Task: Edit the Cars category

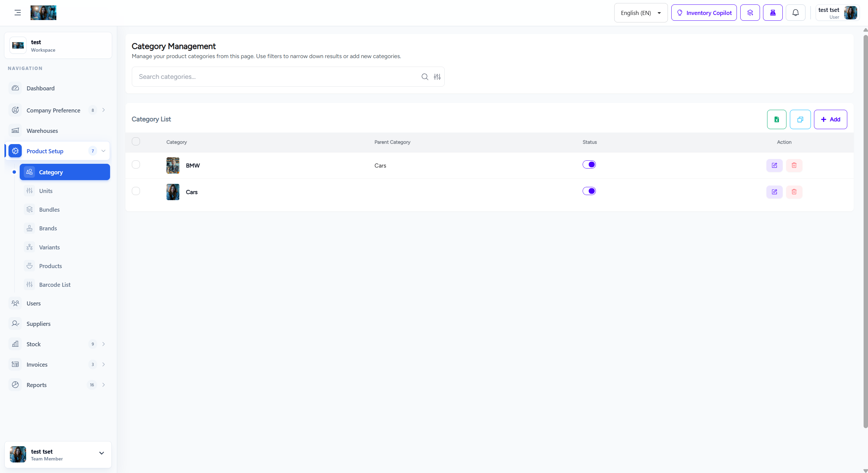Action: coord(775,192)
